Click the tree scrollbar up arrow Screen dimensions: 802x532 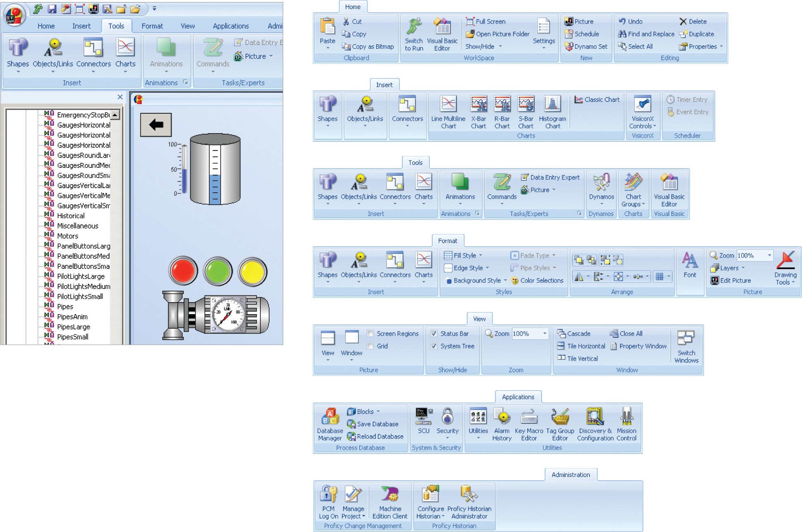(115, 115)
